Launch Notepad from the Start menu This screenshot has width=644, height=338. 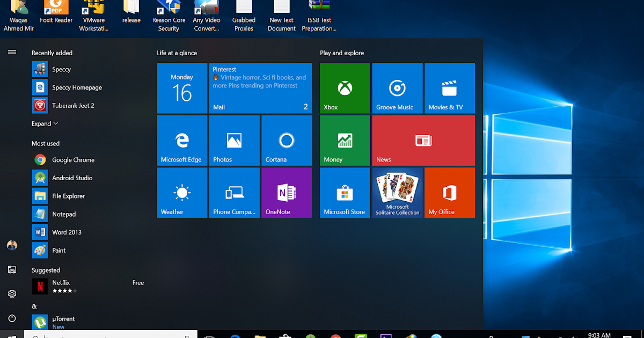[89, 214]
